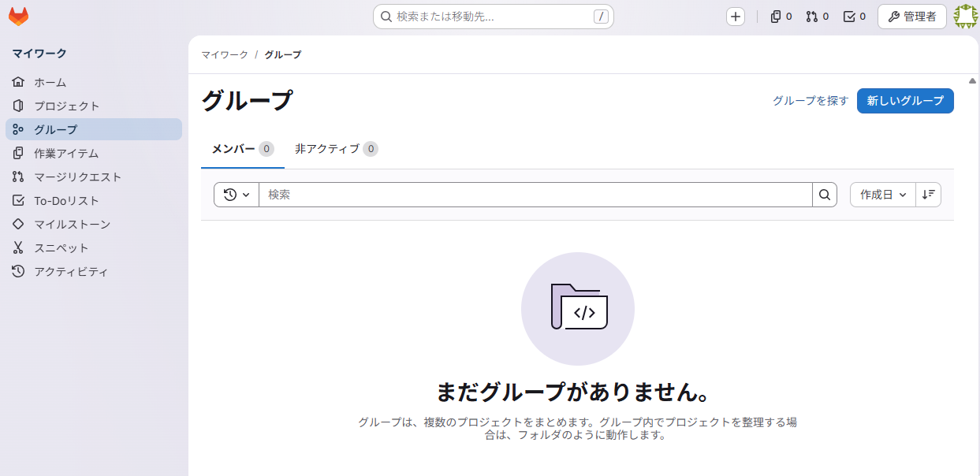Run the filter search magnifier button
Viewport: 980px width, 476px height.
(x=824, y=195)
